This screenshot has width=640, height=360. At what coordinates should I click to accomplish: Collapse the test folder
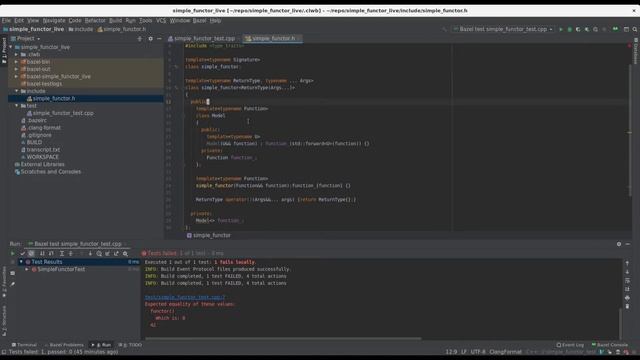(16, 106)
